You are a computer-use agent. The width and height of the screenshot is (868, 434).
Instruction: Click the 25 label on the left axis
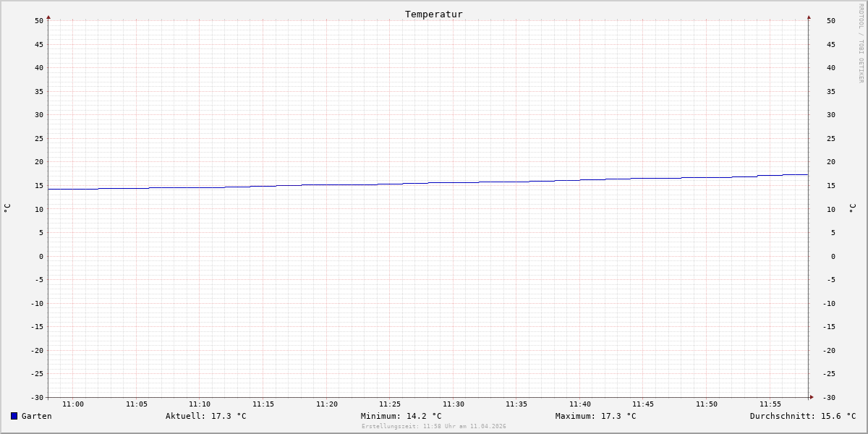point(39,138)
